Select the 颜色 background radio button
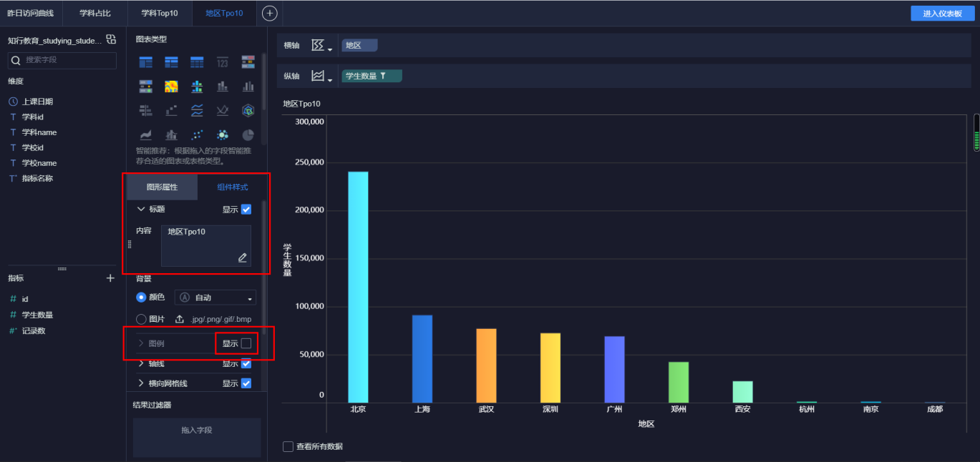This screenshot has height=462, width=980. (141, 298)
